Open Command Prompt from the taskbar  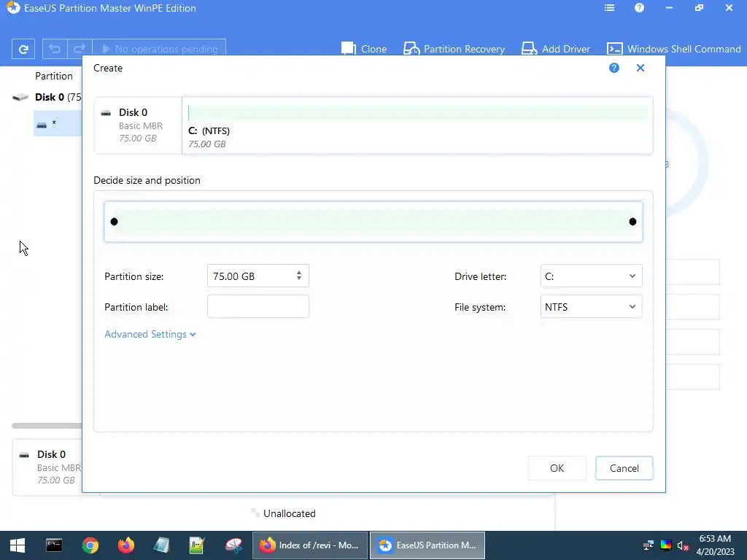(x=54, y=545)
